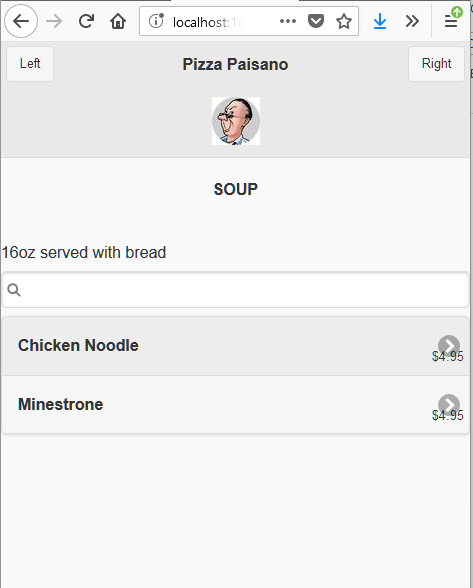Click the forward navigation arrow
The image size is (473, 588).
tap(54, 21)
